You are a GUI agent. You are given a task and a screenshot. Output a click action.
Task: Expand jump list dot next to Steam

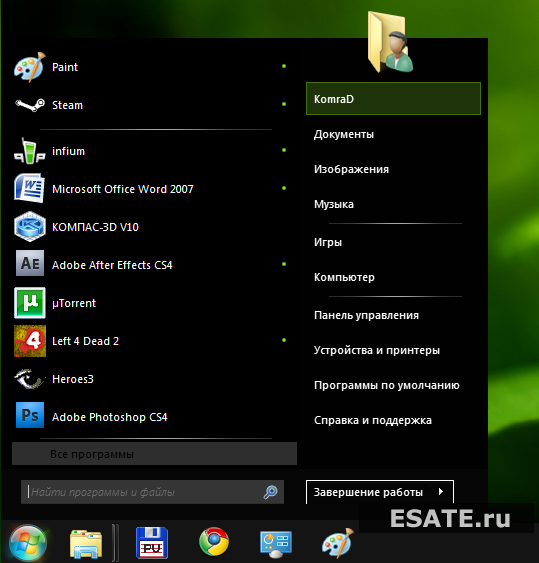(284, 104)
